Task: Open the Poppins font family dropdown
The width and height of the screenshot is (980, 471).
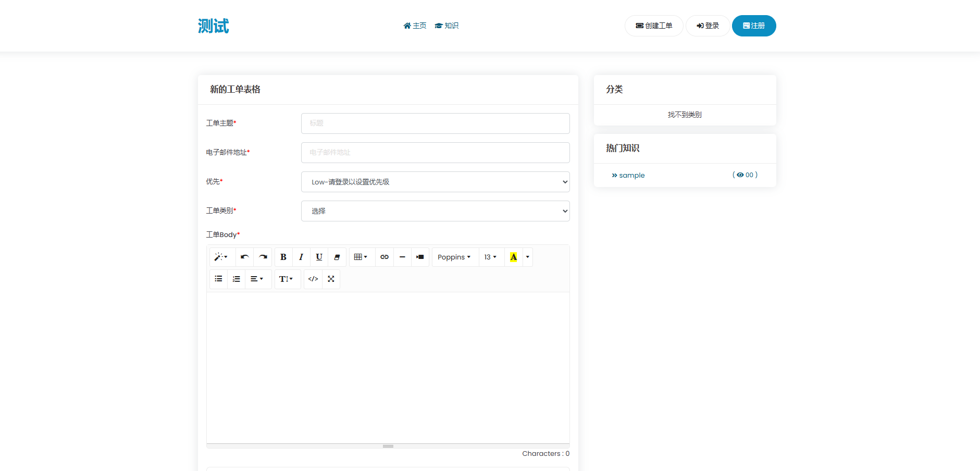Action: coord(454,257)
